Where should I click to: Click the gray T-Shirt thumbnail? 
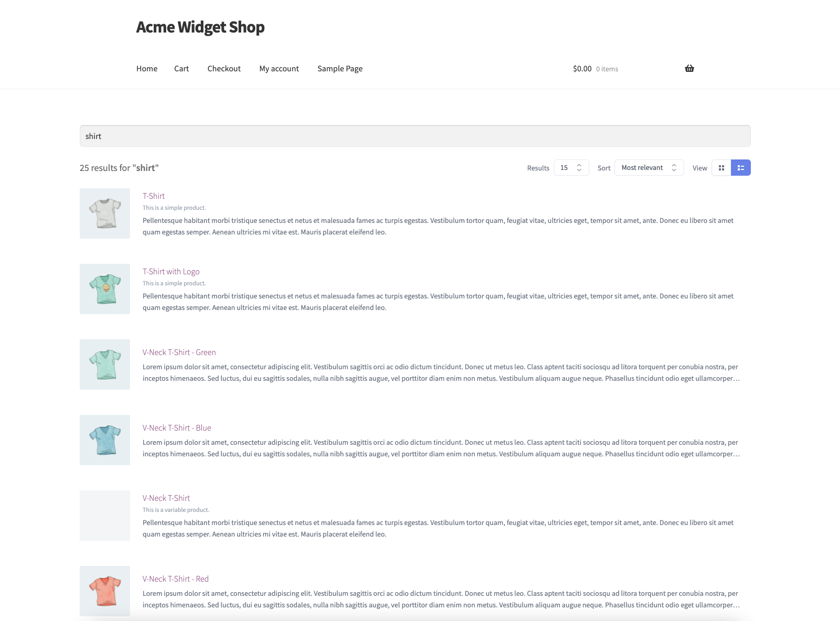[x=105, y=213]
